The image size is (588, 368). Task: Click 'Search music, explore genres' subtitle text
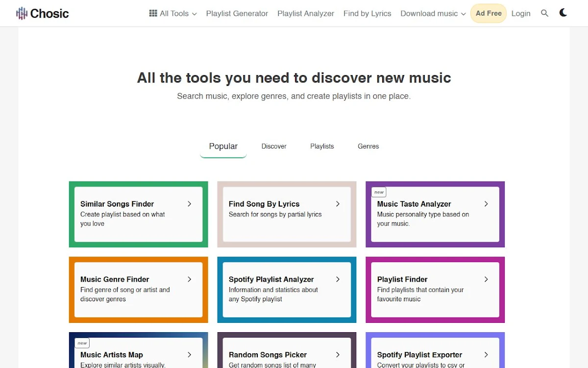pos(294,96)
